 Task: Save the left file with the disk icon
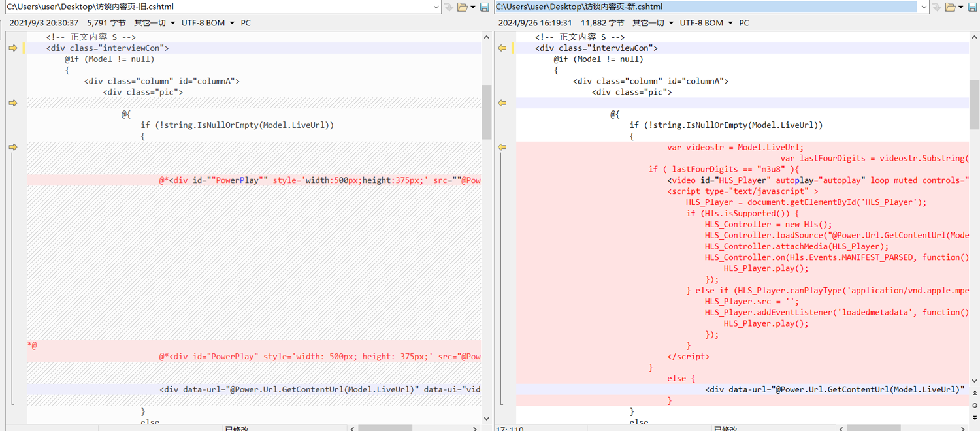(484, 7)
